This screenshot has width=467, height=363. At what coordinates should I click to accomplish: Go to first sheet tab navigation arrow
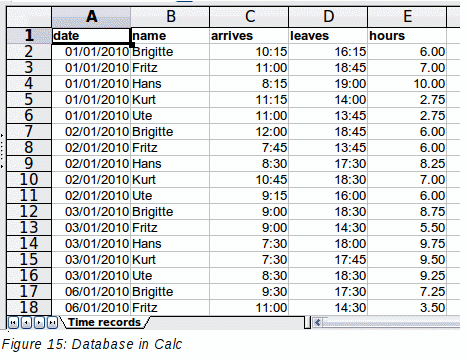[x=13, y=322]
